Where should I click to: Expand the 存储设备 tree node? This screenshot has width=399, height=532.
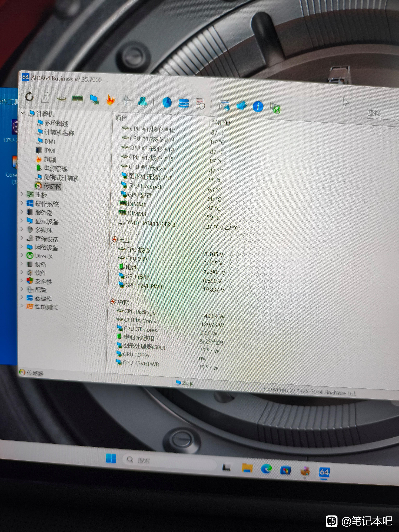coord(22,238)
